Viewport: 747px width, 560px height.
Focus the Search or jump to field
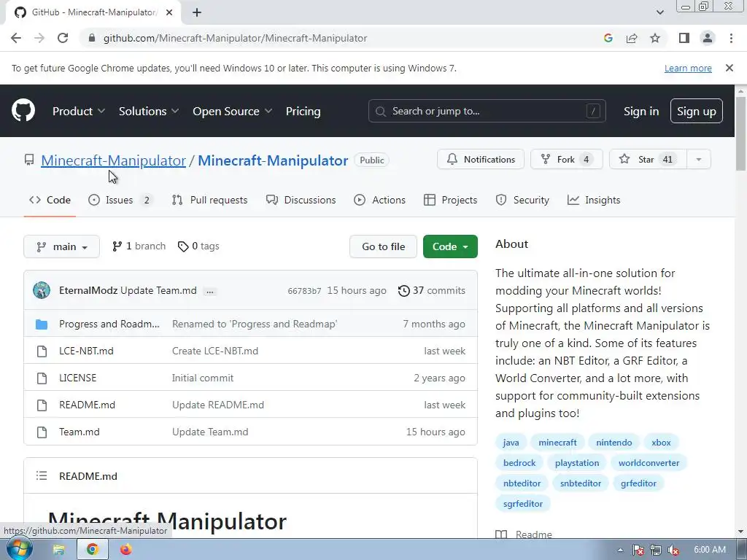pyautogui.click(x=487, y=111)
